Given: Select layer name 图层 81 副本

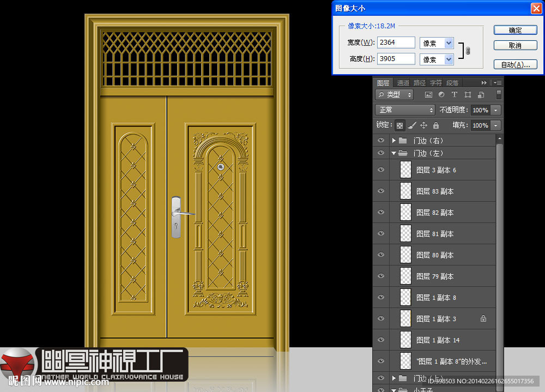Looking at the screenshot, I should (435, 234).
